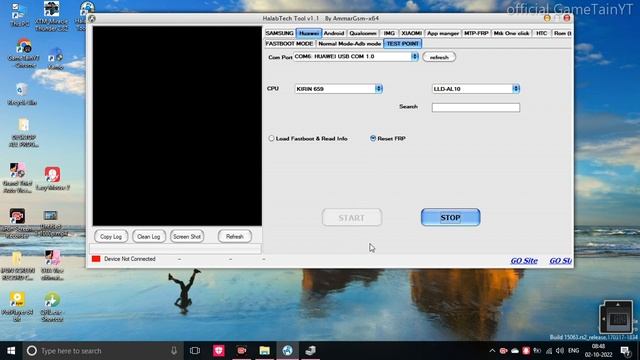Click the Copy Log button
The image size is (640, 360).
pyautogui.click(x=111, y=236)
